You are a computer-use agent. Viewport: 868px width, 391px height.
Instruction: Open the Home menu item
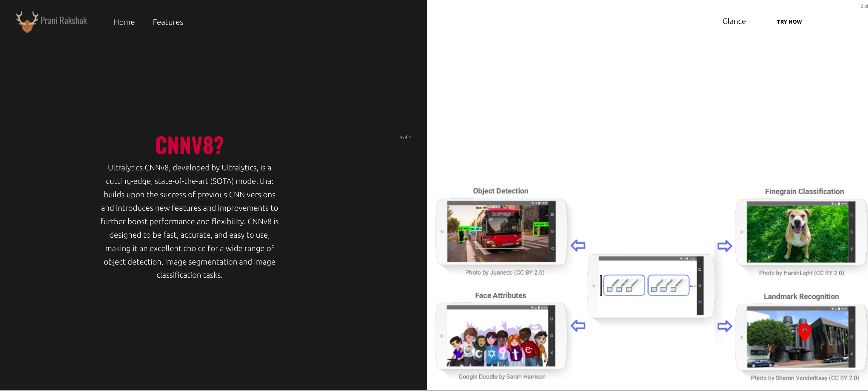tap(124, 22)
